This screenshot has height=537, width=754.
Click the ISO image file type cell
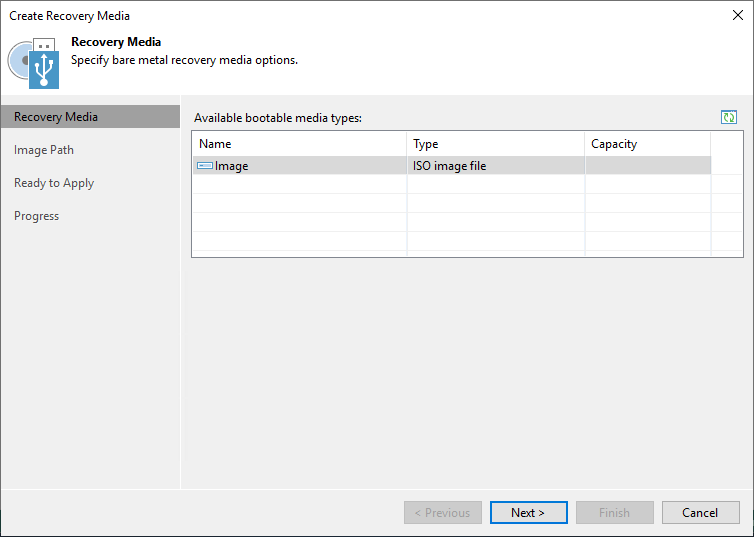click(x=450, y=166)
